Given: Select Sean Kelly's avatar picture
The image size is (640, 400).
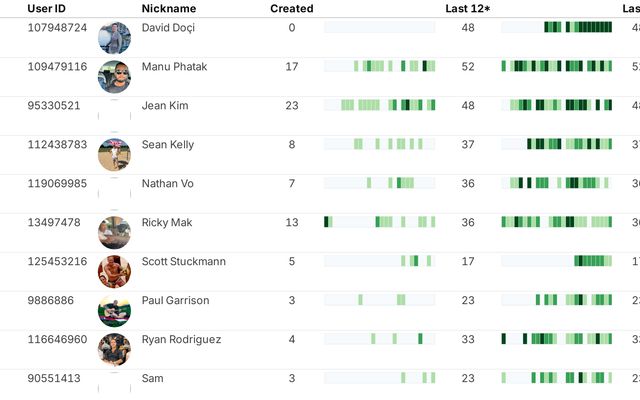Looking at the screenshot, I should tap(114, 155).
